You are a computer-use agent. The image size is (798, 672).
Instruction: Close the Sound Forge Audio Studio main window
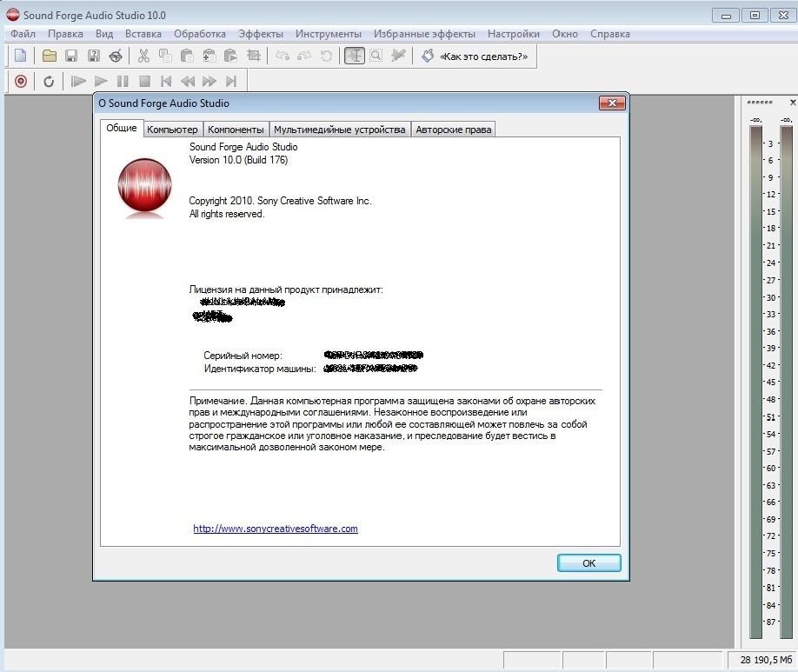click(x=784, y=16)
